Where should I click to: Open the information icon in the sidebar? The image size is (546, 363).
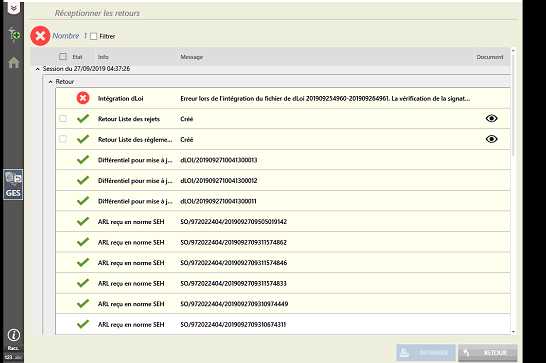[14, 335]
